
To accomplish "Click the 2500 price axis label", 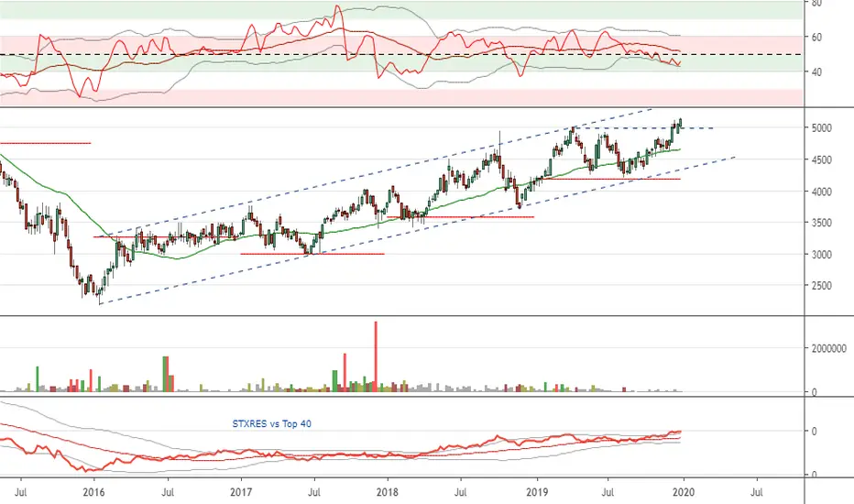I will tap(821, 286).
